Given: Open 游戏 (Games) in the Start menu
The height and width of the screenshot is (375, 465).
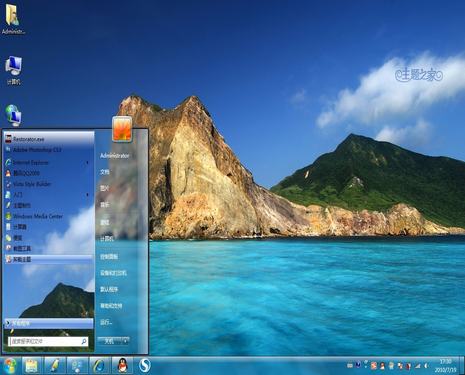Looking at the screenshot, I should 105,222.
